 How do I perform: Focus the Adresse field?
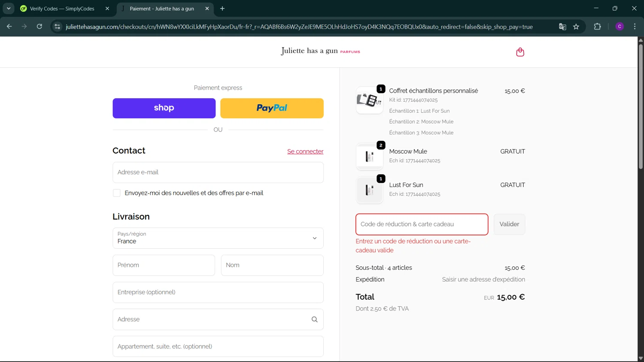[x=218, y=320]
